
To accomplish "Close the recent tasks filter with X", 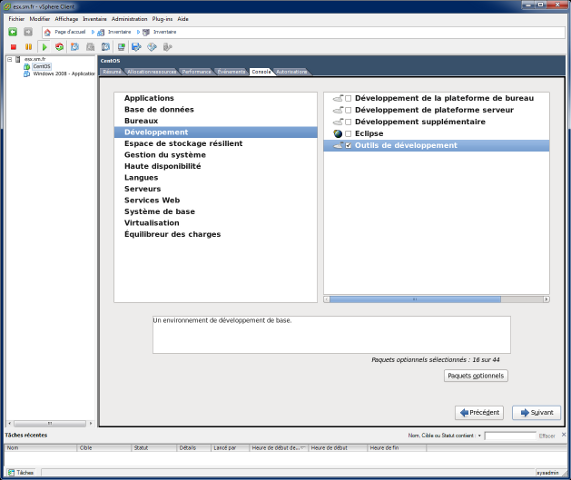I will pos(564,434).
